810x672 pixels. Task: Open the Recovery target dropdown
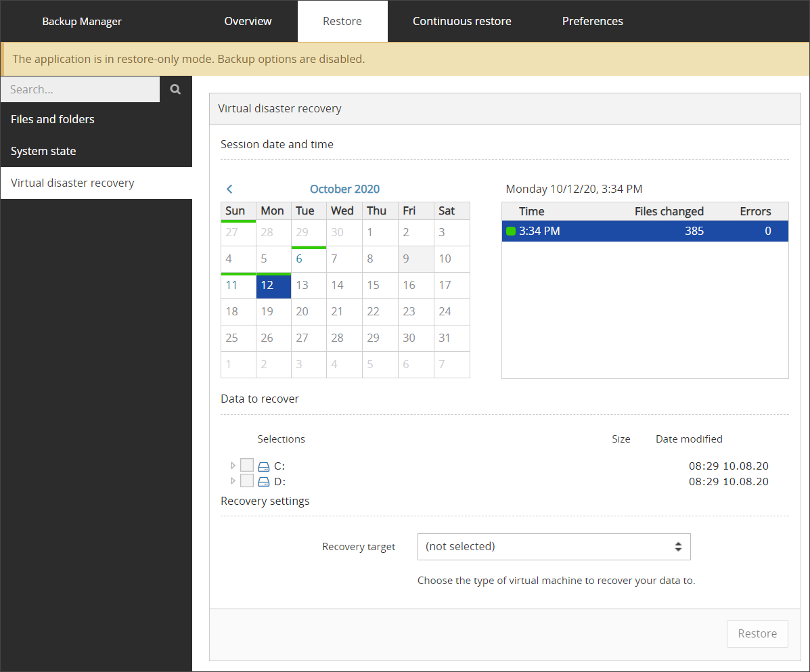point(554,547)
